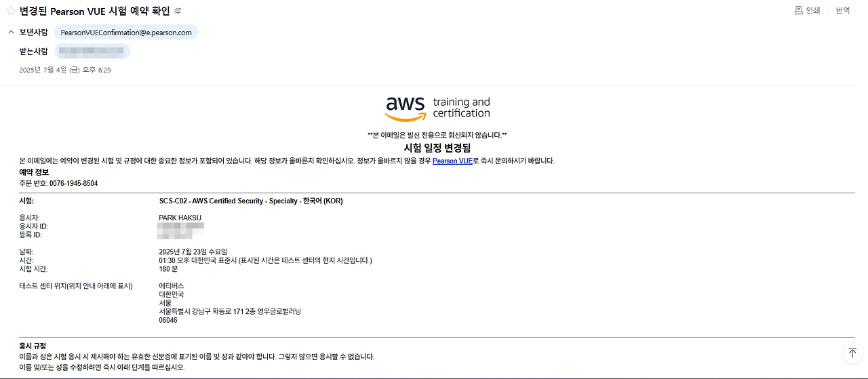
Task: Click the blurred recipient address chip
Action: pyautogui.click(x=92, y=52)
